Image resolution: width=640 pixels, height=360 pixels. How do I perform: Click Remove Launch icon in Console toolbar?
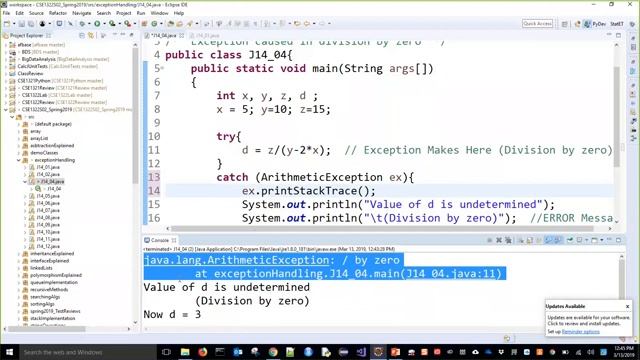[499, 240]
